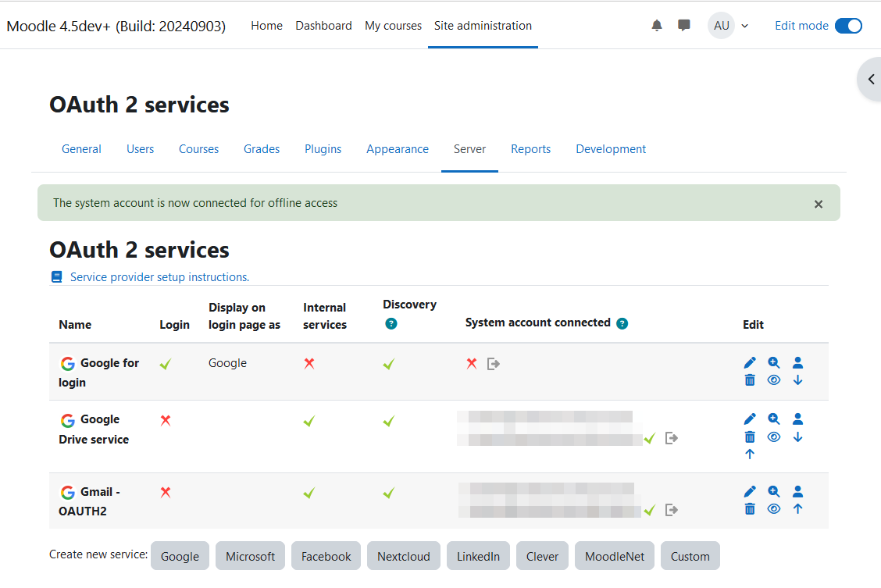Open Dashboard from top navigation
The width and height of the screenshot is (881, 588).
[323, 26]
